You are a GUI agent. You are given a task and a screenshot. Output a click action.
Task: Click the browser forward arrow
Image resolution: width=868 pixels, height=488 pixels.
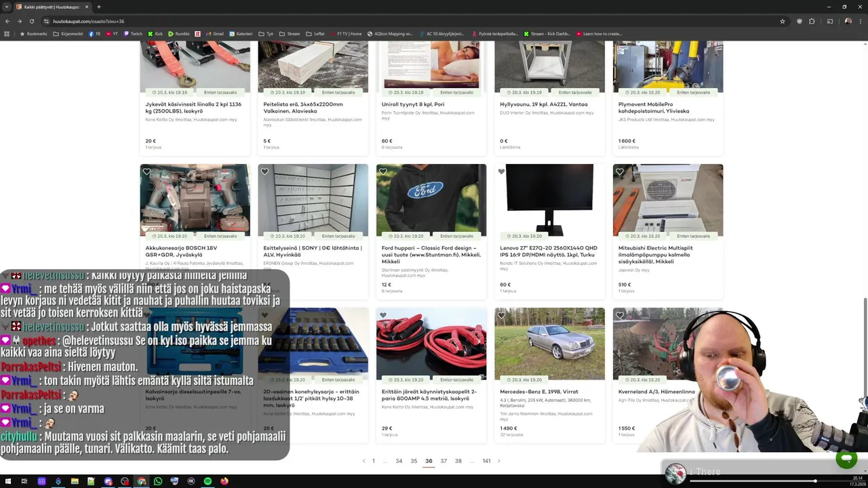pyautogui.click(x=20, y=21)
